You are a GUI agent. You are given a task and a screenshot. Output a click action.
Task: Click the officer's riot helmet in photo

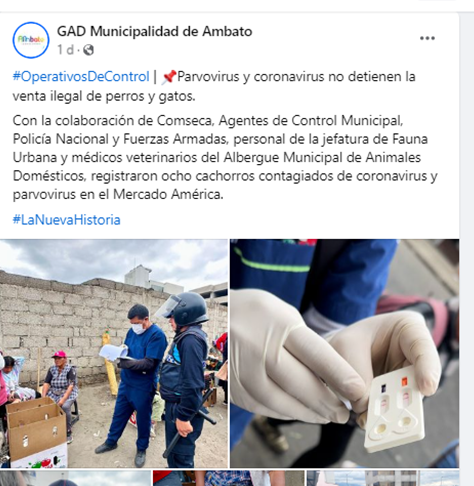pos(185,309)
